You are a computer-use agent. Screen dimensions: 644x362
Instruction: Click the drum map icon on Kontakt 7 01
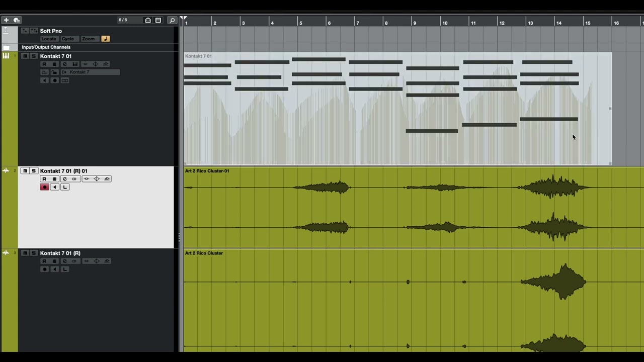coord(65,80)
